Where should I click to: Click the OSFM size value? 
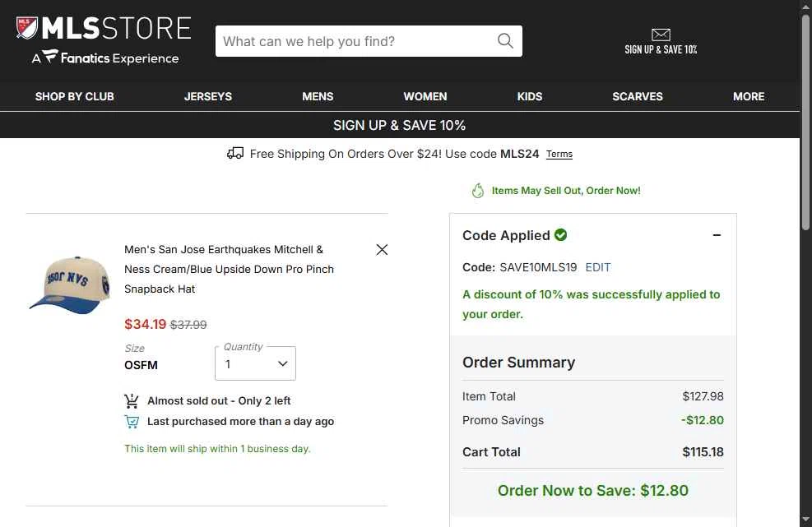click(141, 366)
